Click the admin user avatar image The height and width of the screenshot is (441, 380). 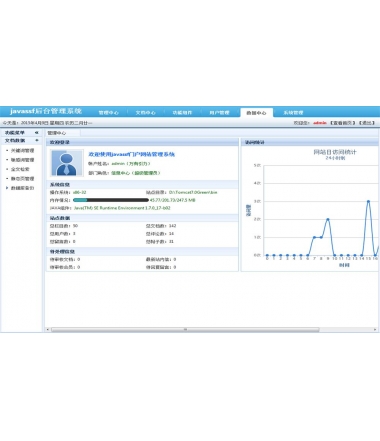(x=67, y=163)
